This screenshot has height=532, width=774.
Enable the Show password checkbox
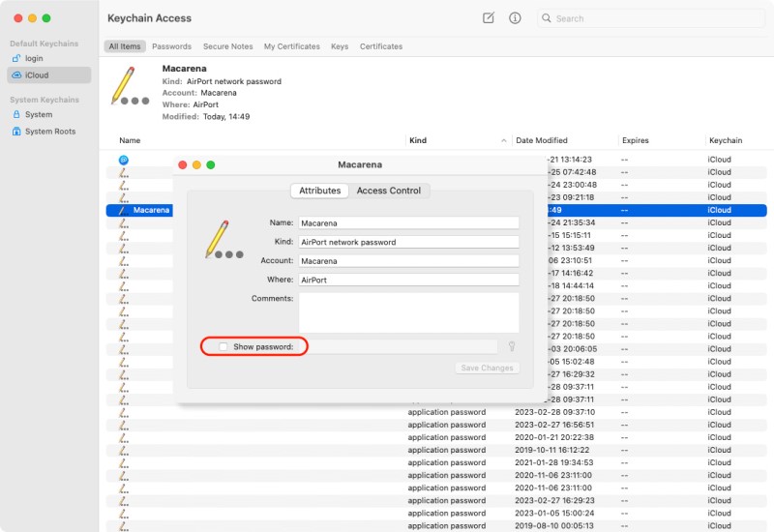click(223, 346)
